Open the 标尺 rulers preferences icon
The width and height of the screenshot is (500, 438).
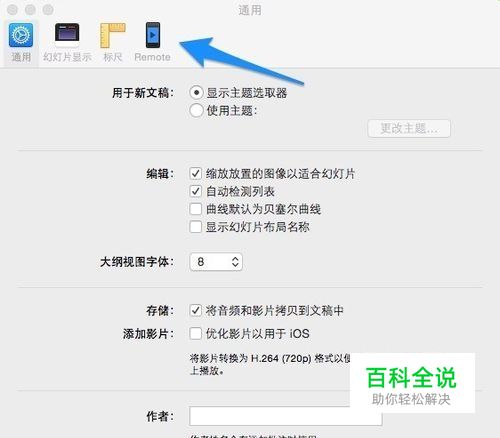[113, 35]
